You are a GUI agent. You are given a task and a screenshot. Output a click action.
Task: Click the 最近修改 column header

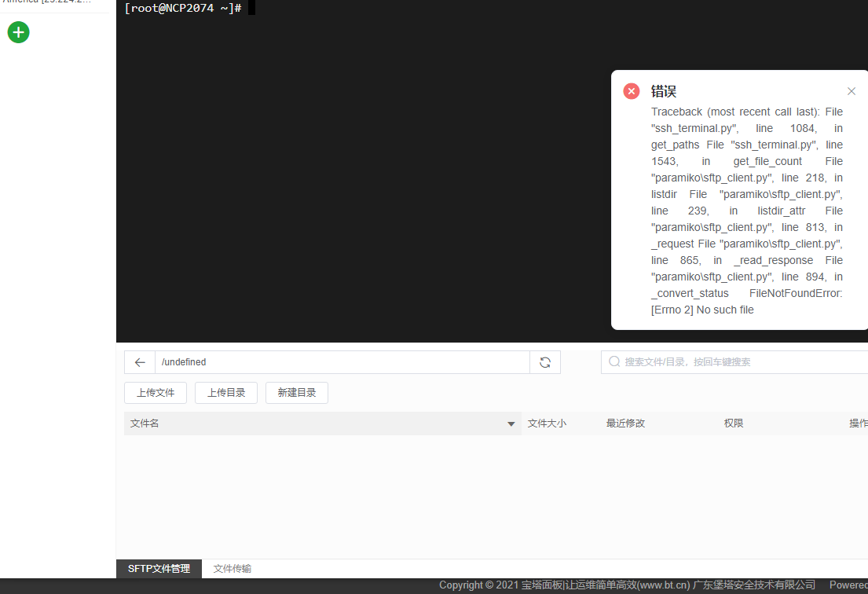(x=625, y=423)
